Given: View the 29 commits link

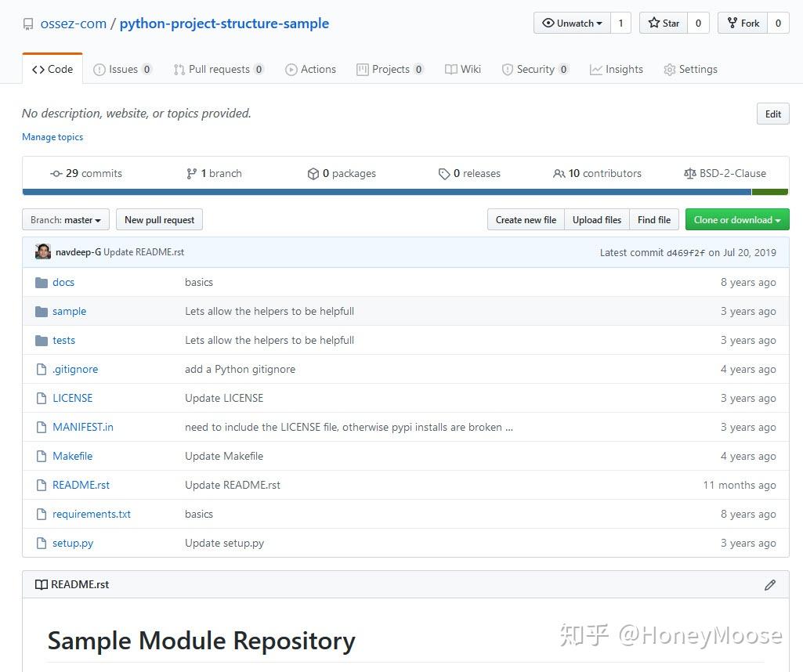Looking at the screenshot, I should point(86,174).
